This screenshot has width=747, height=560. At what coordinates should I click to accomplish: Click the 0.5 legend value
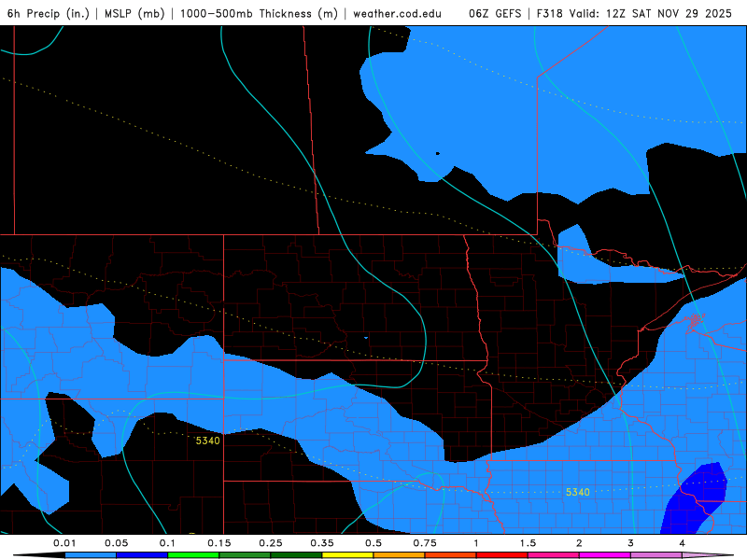[x=373, y=543]
